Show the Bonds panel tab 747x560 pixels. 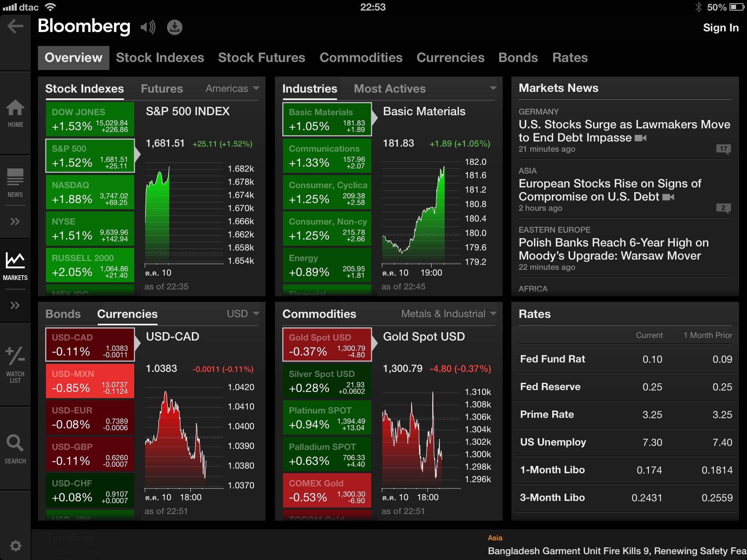click(x=63, y=314)
